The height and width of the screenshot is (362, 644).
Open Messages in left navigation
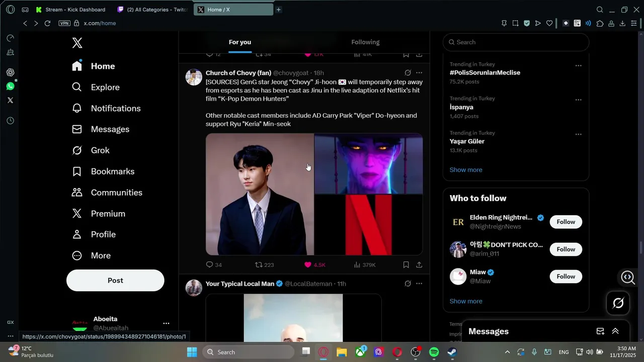coord(101,129)
